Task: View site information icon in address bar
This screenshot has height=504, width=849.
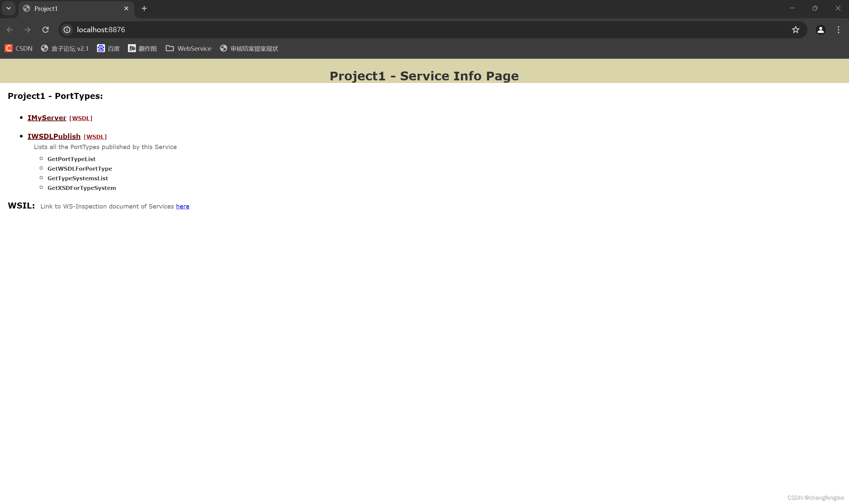Action: 67,30
